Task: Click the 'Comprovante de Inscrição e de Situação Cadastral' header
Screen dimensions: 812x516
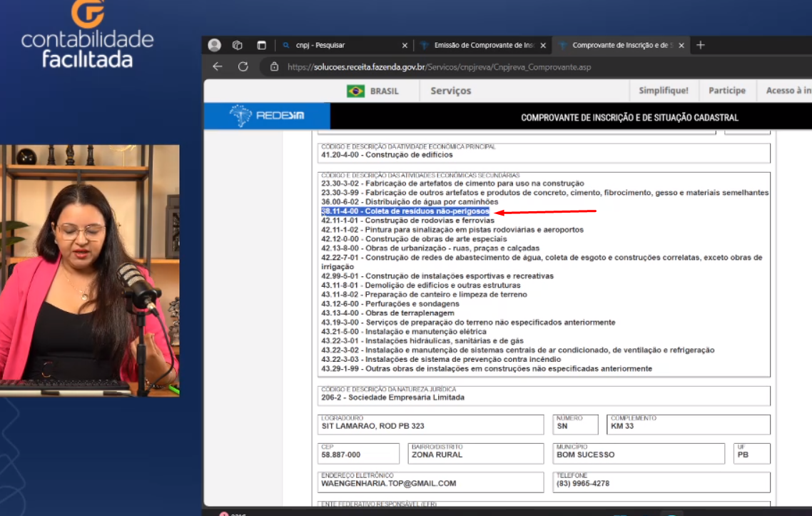Action: point(630,118)
